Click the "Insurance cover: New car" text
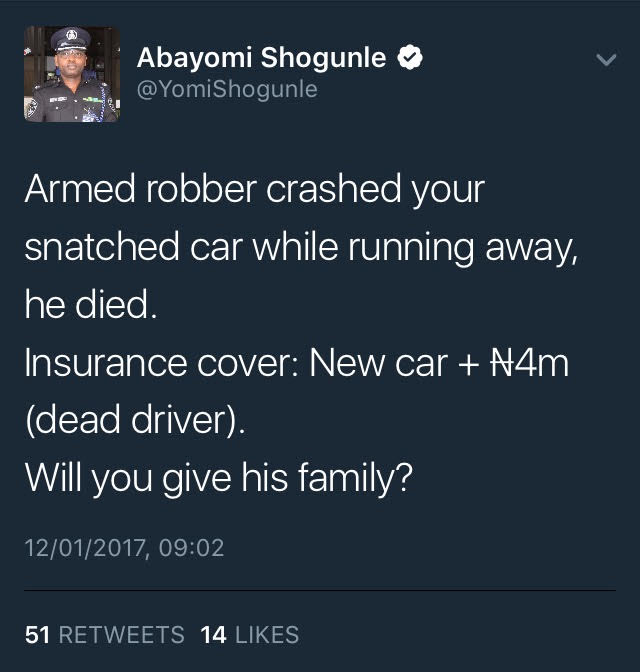The width and height of the screenshot is (640, 672). [x=237, y=363]
